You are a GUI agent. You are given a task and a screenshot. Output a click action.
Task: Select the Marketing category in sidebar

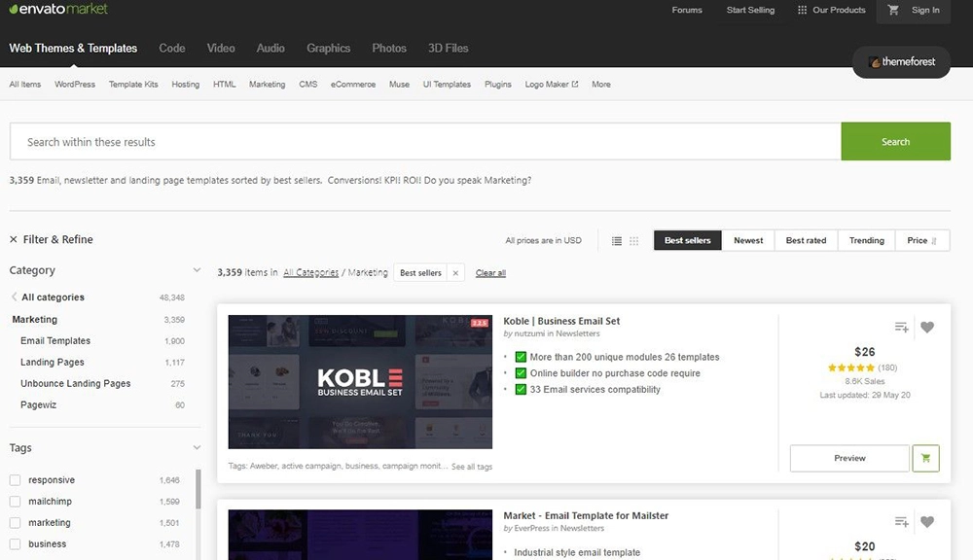point(35,320)
